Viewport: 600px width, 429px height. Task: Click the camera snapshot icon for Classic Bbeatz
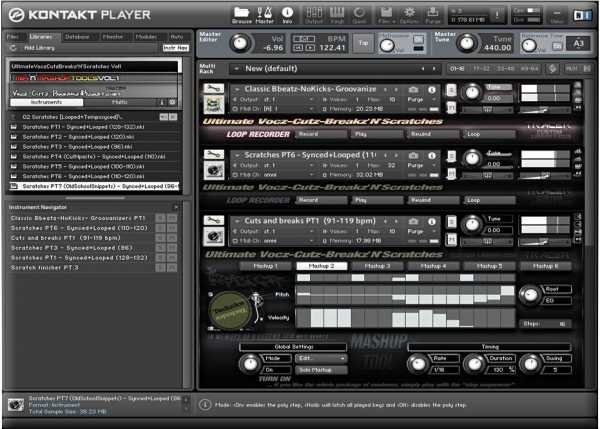[413, 90]
